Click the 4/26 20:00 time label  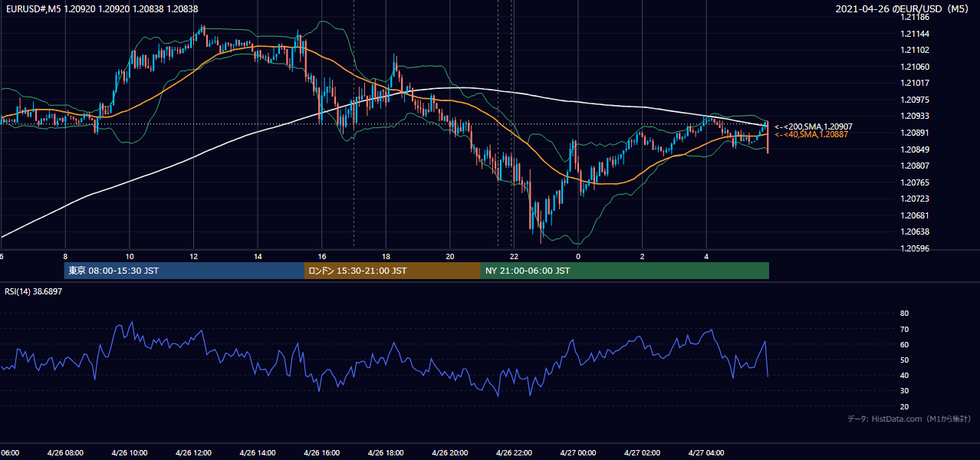450,452
